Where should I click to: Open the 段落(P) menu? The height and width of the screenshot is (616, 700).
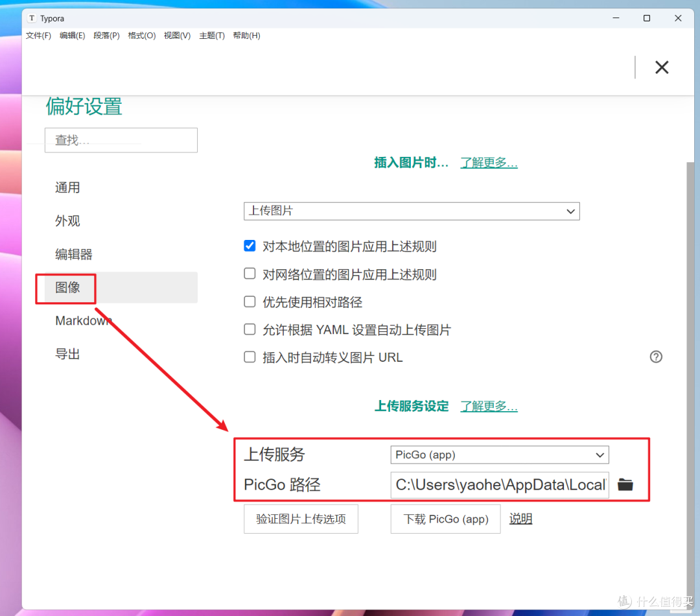click(106, 36)
